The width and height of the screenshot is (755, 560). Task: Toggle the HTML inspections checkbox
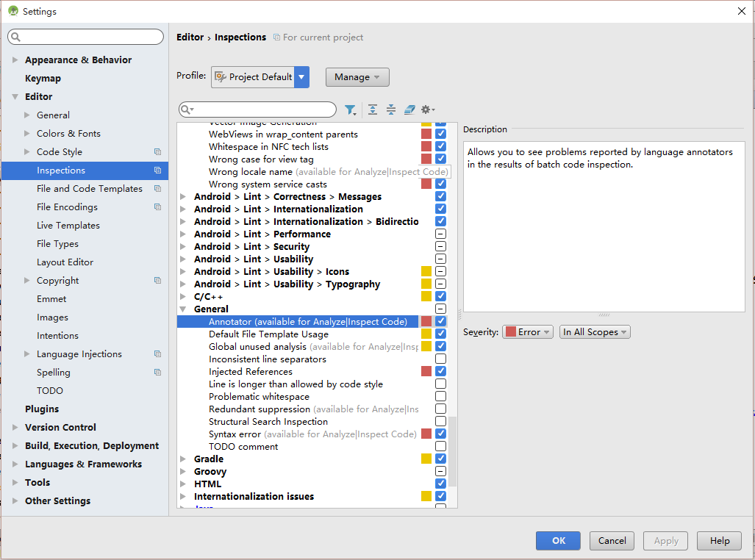(440, 484)
